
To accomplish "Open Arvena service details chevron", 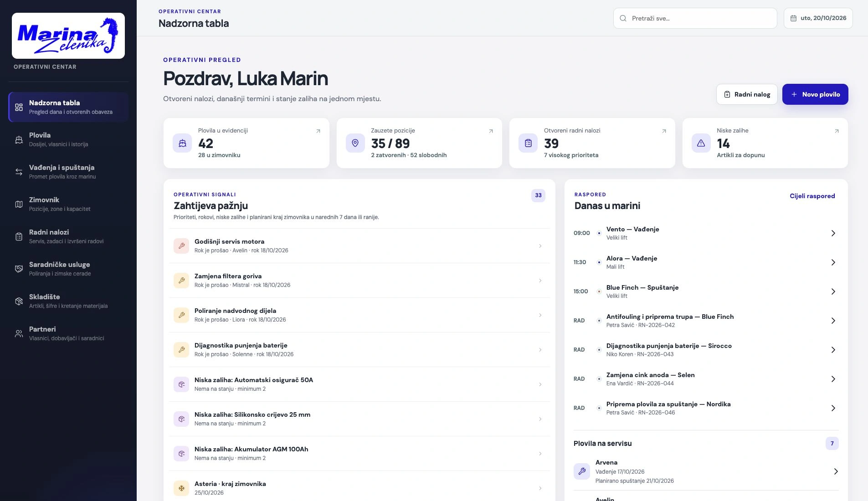I will pos(836,471).
